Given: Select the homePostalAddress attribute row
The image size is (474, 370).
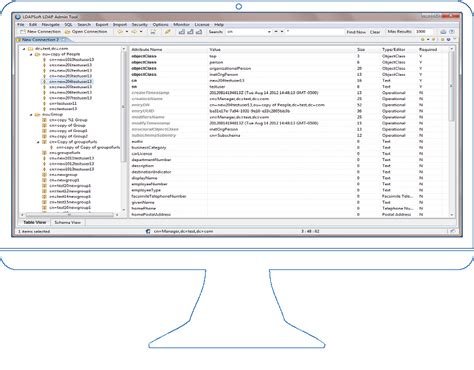Looking at the screenshot, I should click(x=288, y=214).
